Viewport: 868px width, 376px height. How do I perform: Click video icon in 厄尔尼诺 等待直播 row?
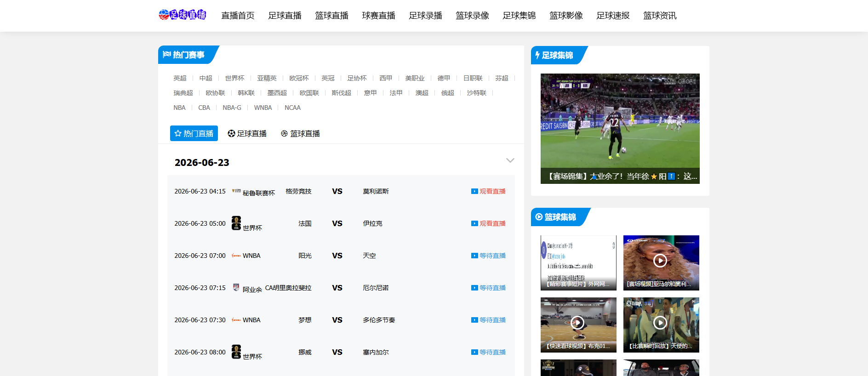tap(474, 288)
